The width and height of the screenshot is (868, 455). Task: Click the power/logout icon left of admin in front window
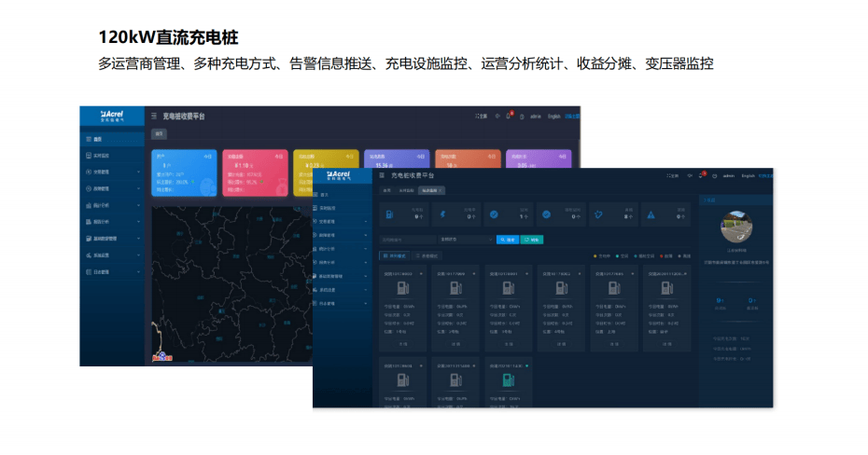tap(715, 176)
